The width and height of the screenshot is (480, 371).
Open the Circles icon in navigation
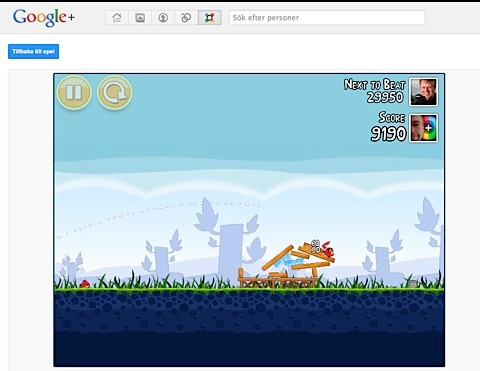click(x=186, y=18)
